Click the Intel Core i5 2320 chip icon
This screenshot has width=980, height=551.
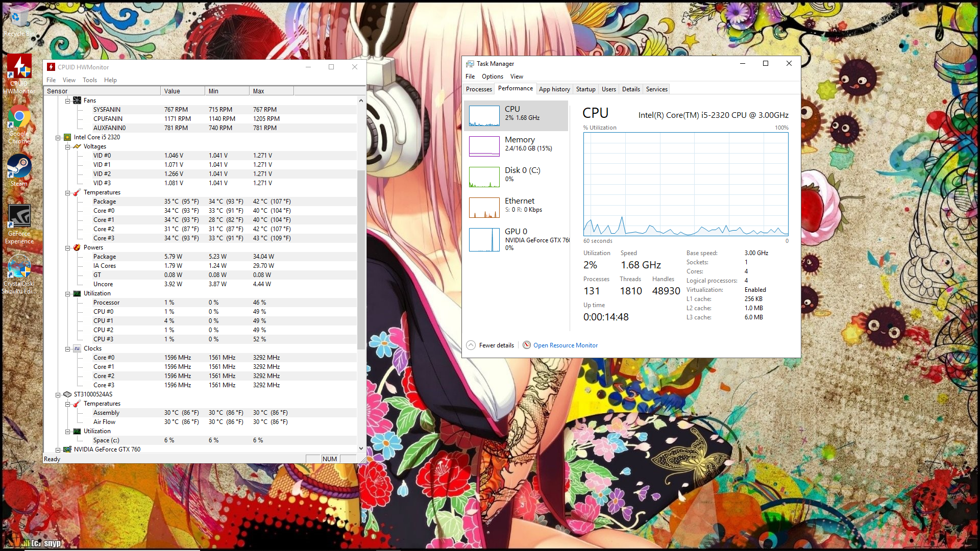67,137
